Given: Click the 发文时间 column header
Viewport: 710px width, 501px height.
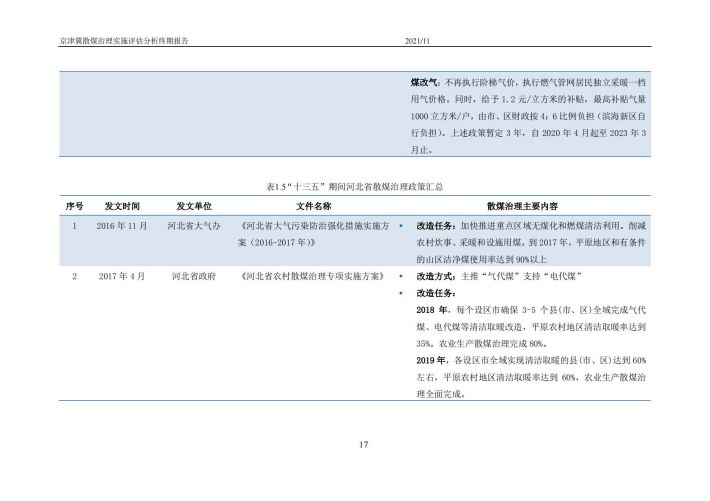Looking at the screenshot, I should pos(122,206).
